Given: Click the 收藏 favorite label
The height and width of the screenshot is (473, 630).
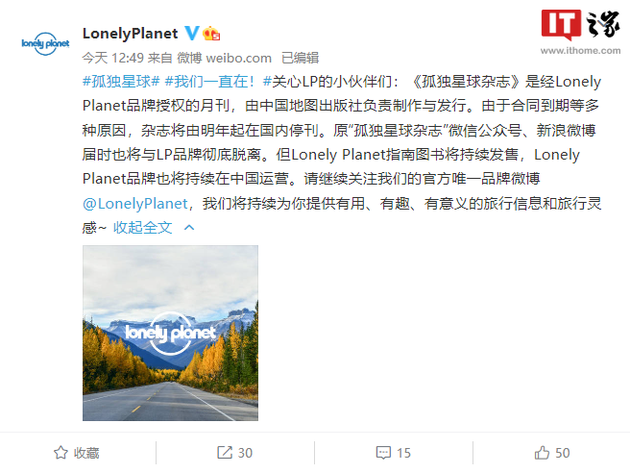Looking at the screenshot, I should point(86,453).
